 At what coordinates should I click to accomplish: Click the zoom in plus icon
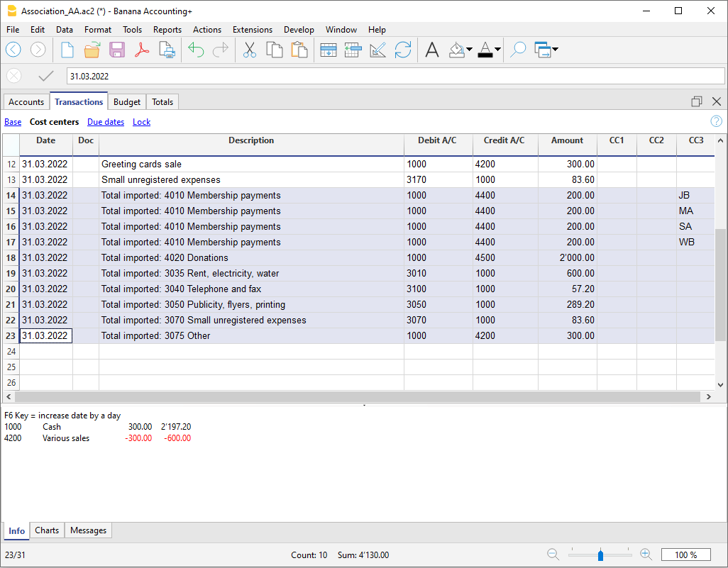[x=646, y=555]
